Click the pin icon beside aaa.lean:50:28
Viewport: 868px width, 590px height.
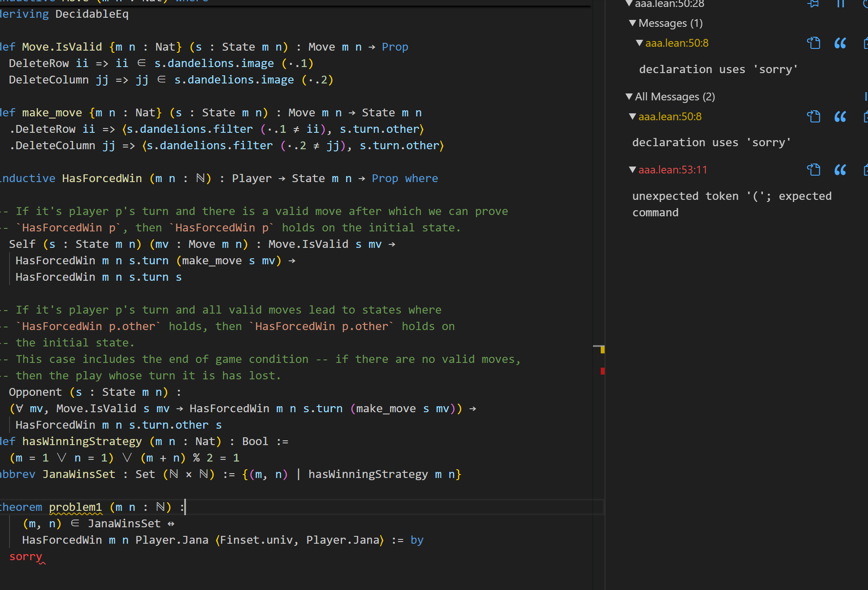point(813,4)
